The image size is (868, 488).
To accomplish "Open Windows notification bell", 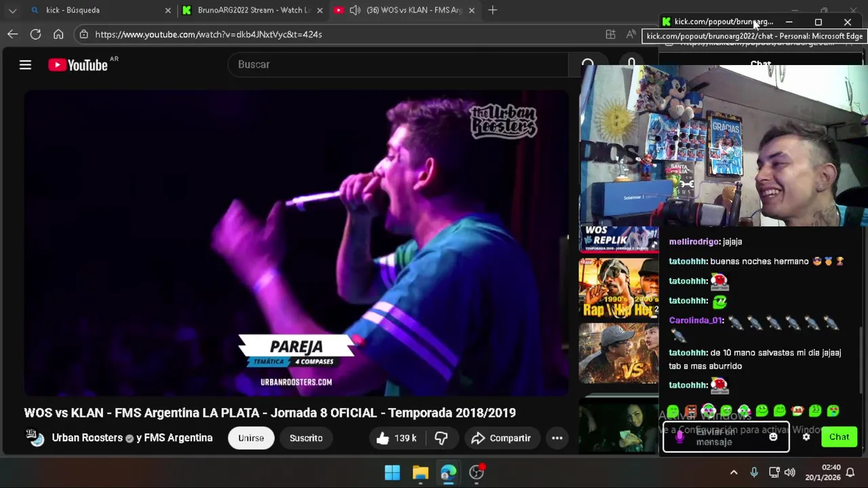I will tap(850, 472).
